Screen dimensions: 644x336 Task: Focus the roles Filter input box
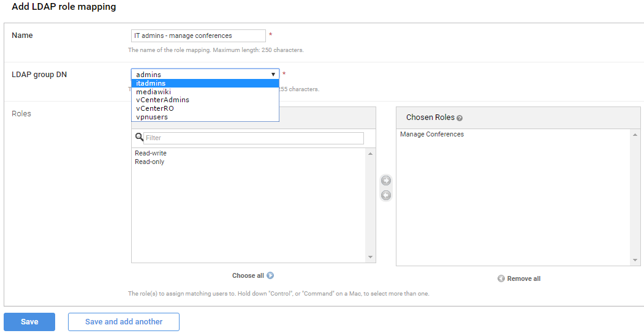(x=254, y=138)
